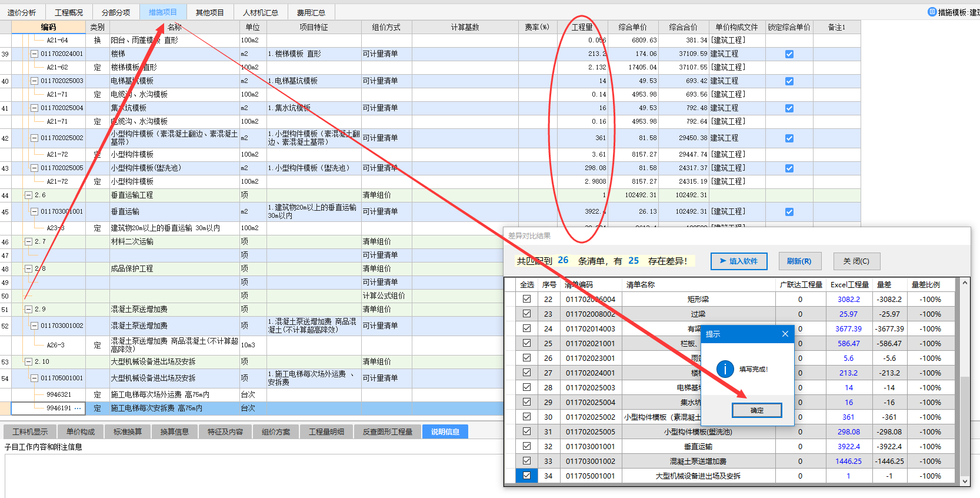Toggle the checkbox for row 34 大型机械设备进出场及安拆
This screenshot has height=498, width=980.
pyautogui.click(x=526, y=476)
